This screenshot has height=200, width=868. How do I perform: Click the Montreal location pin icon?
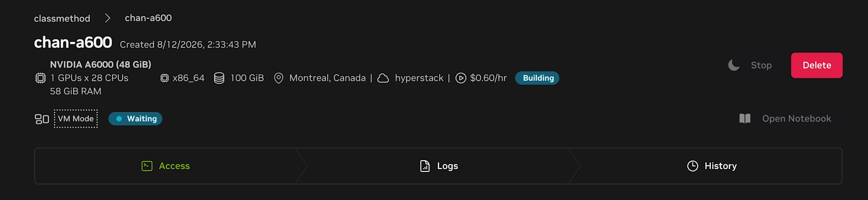point(279,78)
